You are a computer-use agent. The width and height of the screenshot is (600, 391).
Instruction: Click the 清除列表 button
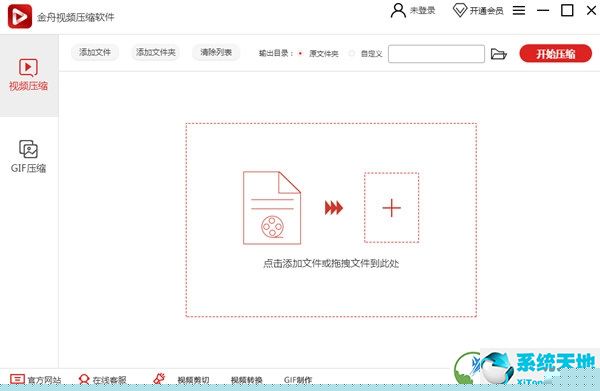click(x=216, y=52)
